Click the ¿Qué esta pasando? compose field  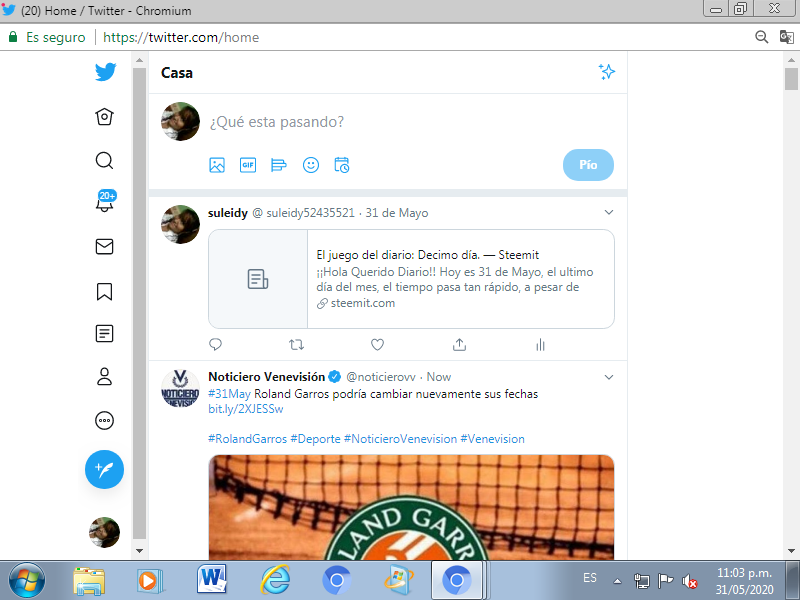[277, 122]
